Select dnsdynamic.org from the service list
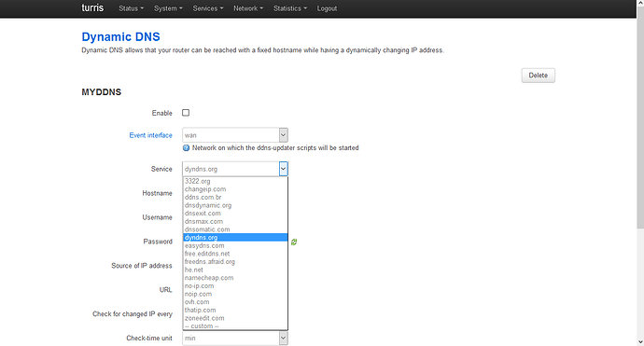The height and width of the screenshot is (346, 644). click(x=235, y=205)
